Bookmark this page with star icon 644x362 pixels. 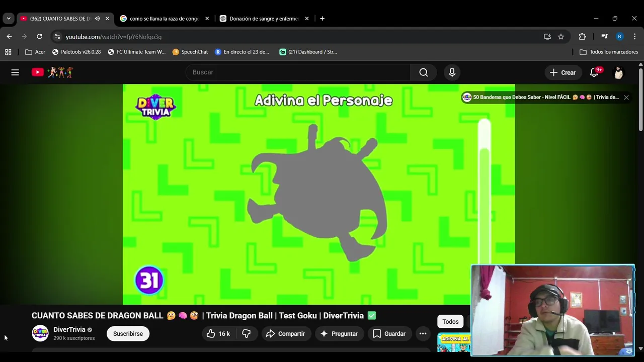coord(561,37)
